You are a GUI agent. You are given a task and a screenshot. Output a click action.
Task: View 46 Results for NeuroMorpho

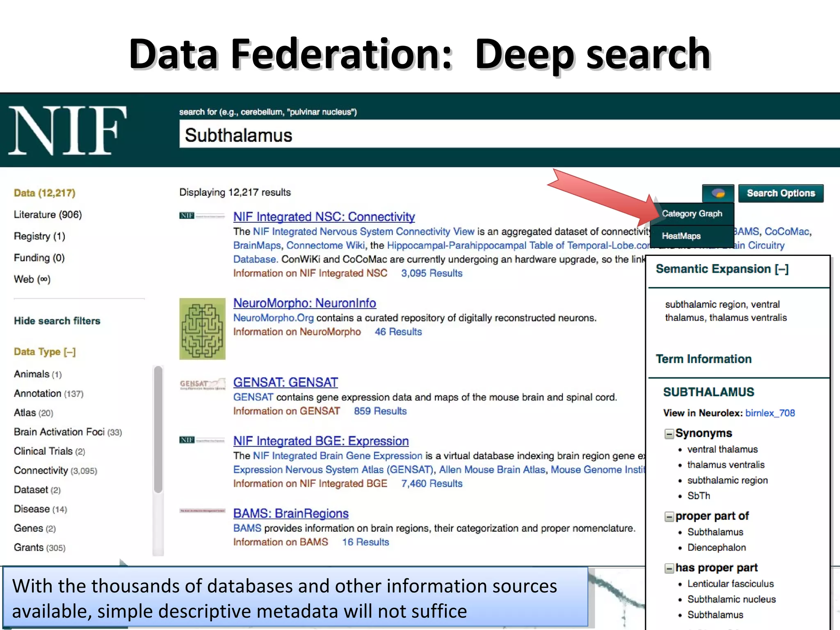point(398,332)
